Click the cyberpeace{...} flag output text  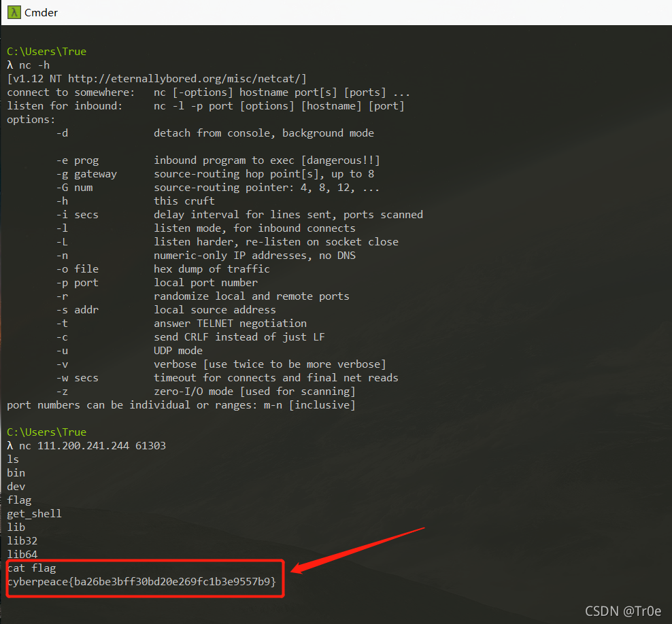[142, 582]
